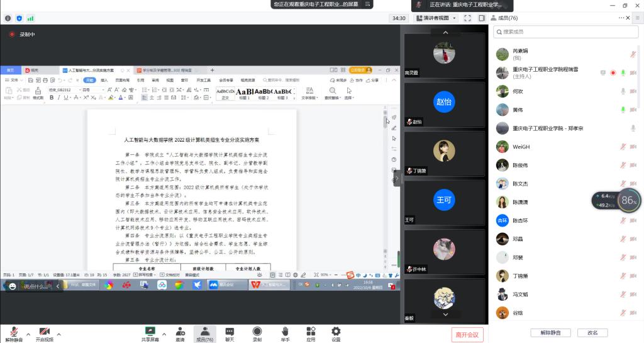Click the 改名 rename button
Screen dimensions: 644x343
pyautogui.click(x=592, y=332)
